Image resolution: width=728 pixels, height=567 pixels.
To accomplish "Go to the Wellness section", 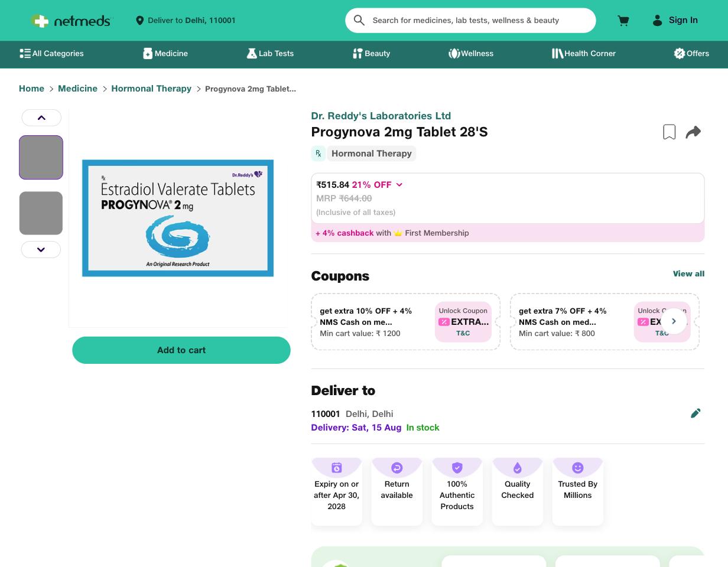I will click(x=471, y=54).
